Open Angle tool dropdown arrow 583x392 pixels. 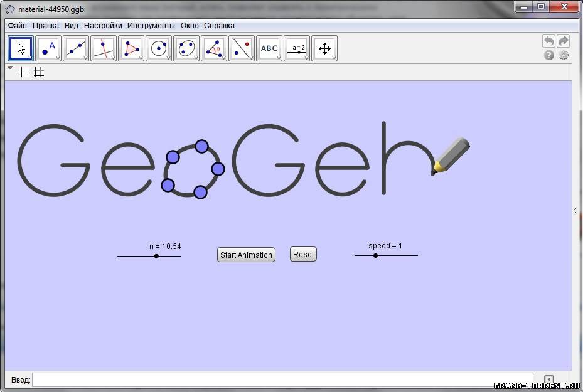click(x=223, y=58)
